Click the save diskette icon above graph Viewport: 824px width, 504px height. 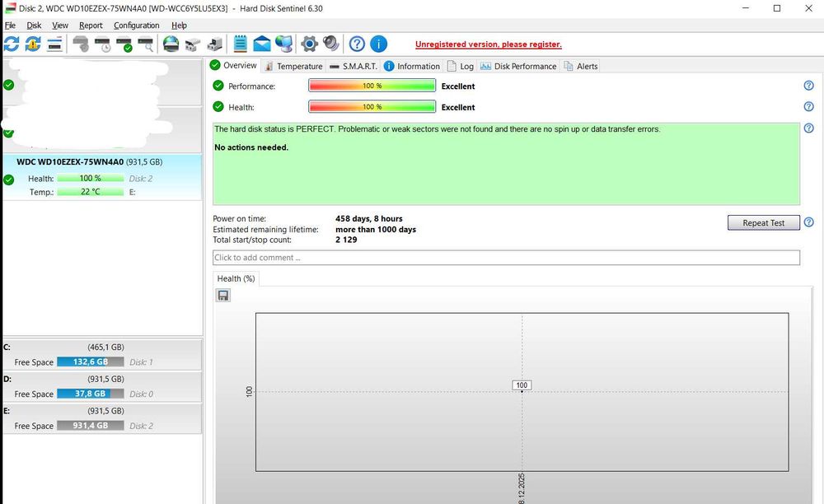222,296
